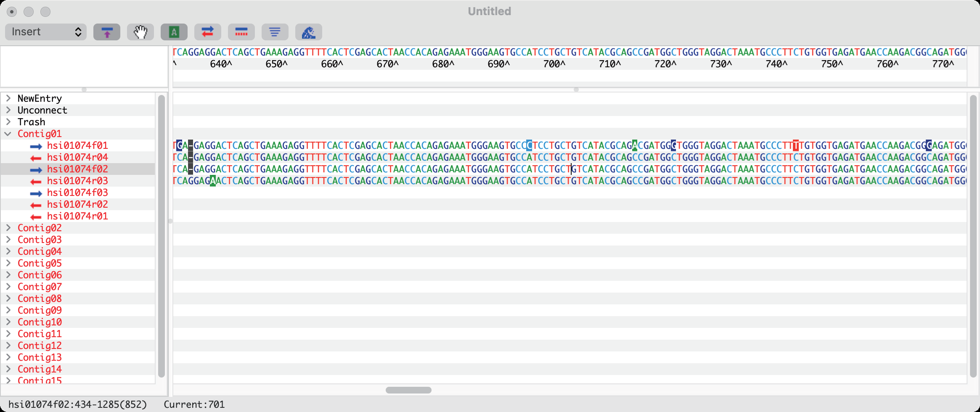Select read hsi01074f01
Screen dimensions: 980x412
[77, 145]
